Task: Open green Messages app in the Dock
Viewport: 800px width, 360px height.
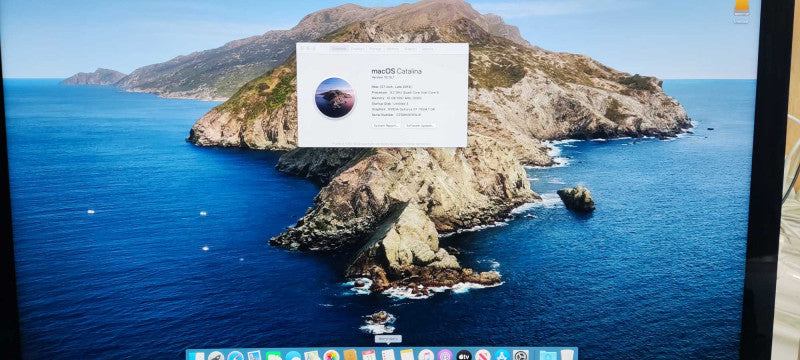Action: [x=273, y=355]
